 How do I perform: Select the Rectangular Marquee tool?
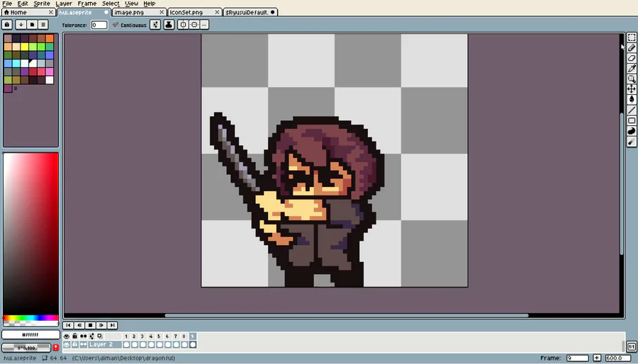pos(632,38)
